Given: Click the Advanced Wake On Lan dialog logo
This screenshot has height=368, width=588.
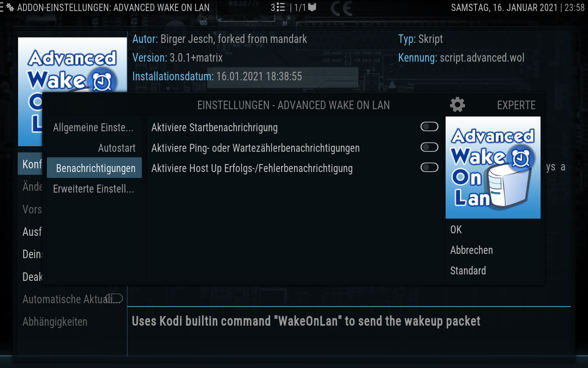Looking at the screenshot, I should point(493,167).
